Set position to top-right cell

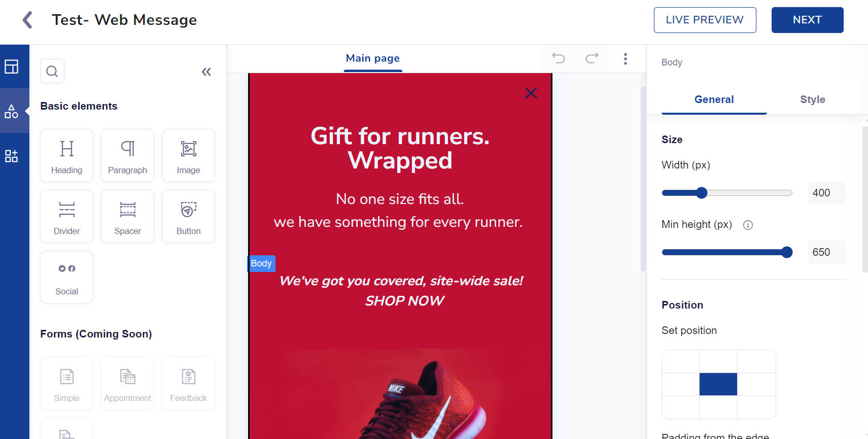pos(756,361)
